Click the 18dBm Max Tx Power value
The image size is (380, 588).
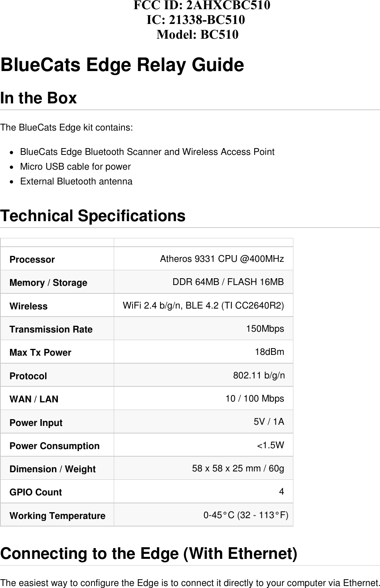tap(269, 352)
